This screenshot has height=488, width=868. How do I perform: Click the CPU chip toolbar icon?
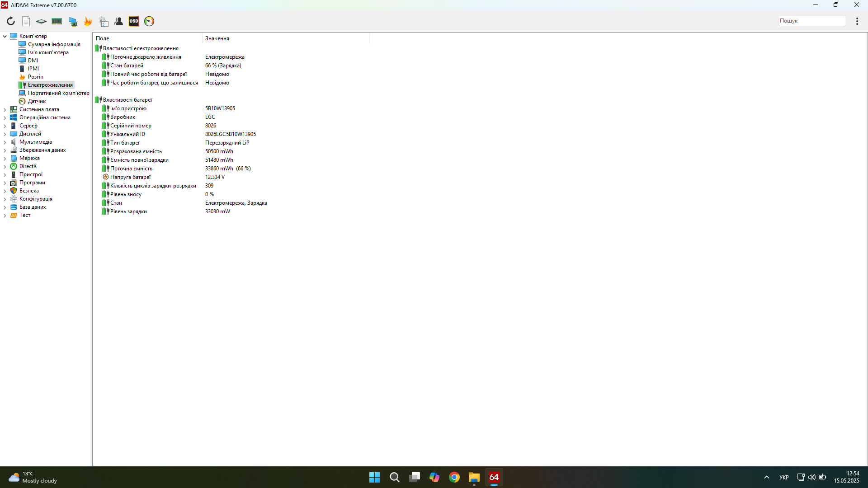(x=41, y=21)
